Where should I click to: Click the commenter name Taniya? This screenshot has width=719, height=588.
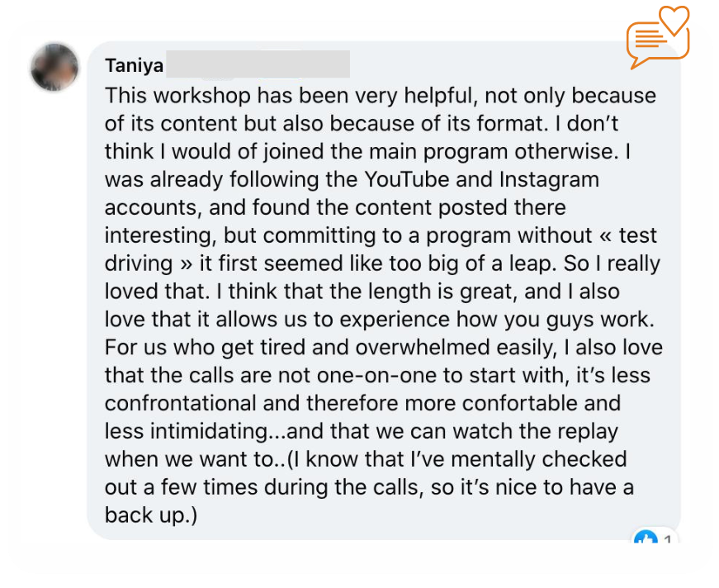135,65
